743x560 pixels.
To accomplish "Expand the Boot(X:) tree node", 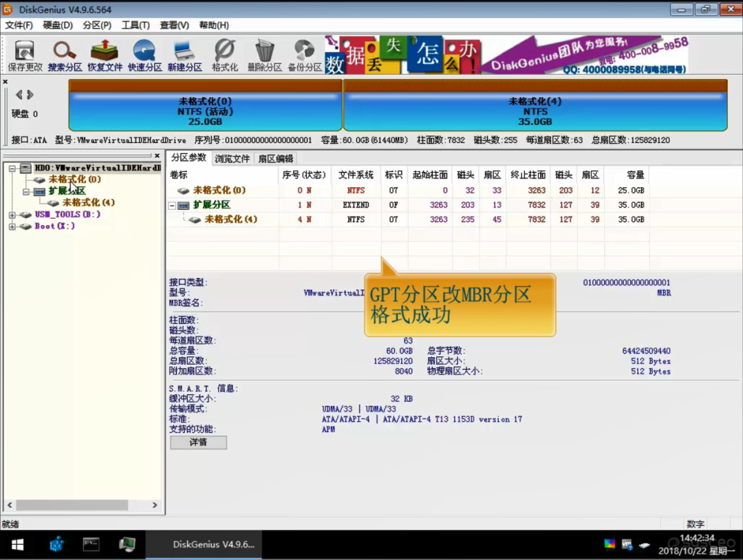I will pos(12,226).
